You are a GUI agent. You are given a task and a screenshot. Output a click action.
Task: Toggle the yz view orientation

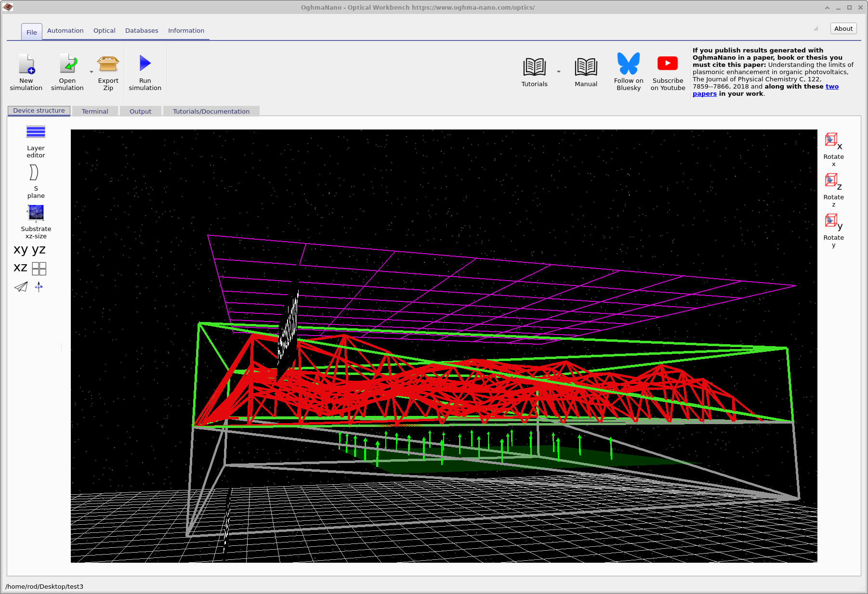coord(39,249)
